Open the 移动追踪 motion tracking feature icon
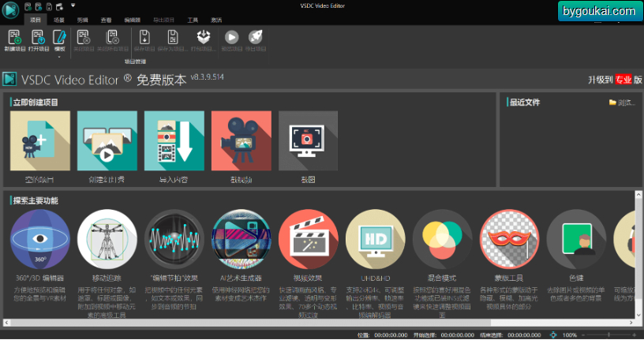The height and width of the screenshot is (340, 644). (107, 239)
